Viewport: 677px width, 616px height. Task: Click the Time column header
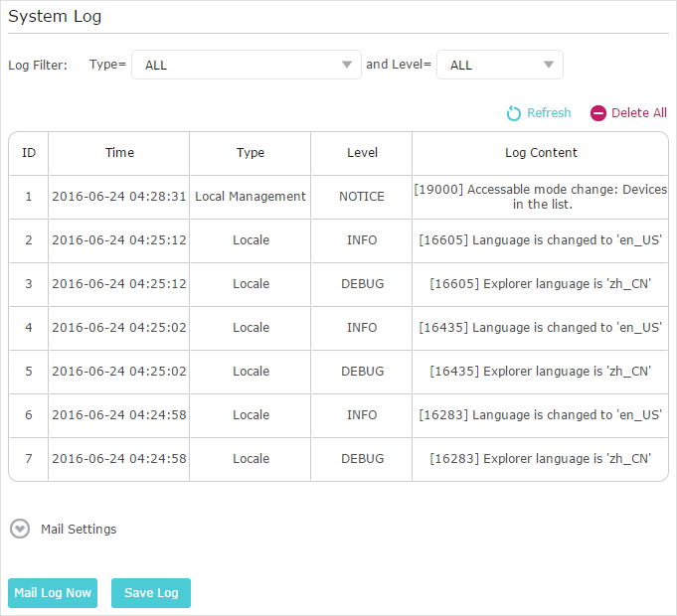click(119, 153)
